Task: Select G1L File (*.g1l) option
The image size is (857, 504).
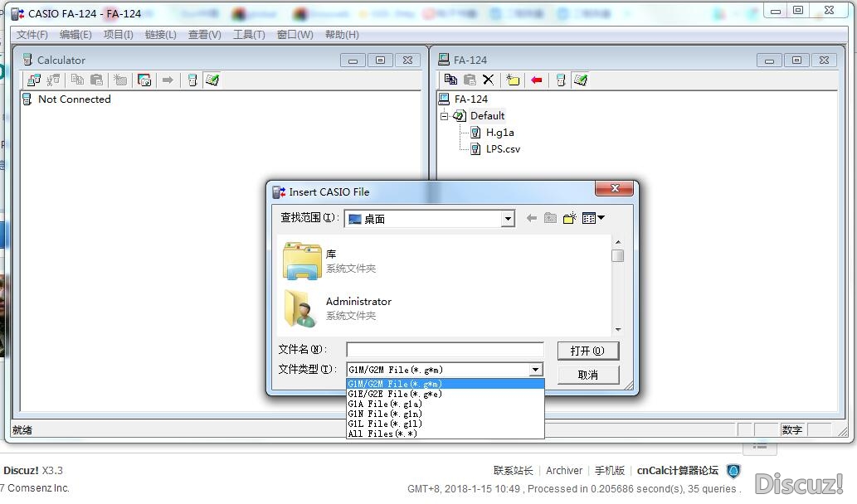Action: coord(446,424)
